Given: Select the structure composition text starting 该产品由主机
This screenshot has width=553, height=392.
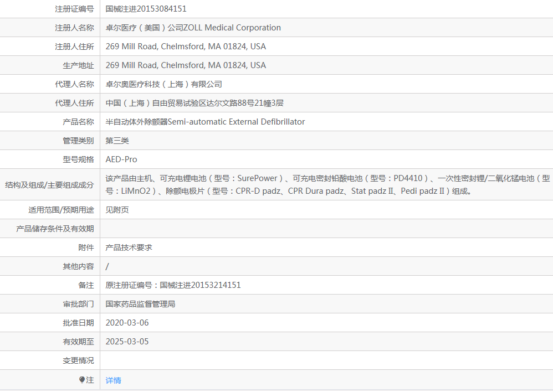Looking at the screenshot, I should tap(327, 185).
